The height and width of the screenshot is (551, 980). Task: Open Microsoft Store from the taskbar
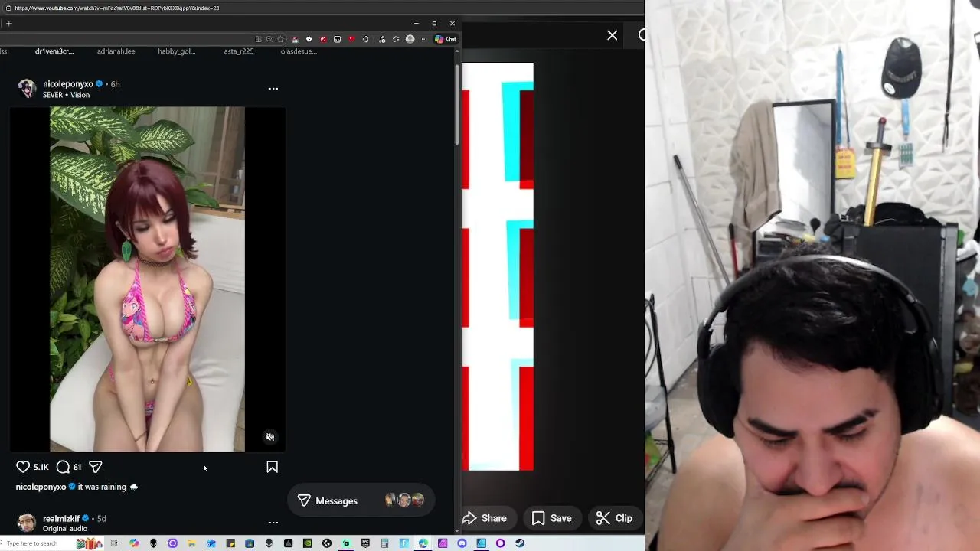pyautogui.click(x=250, y=543)
